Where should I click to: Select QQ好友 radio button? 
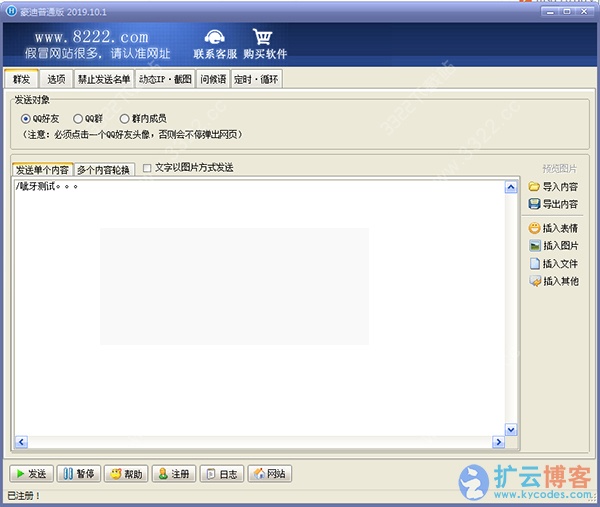(x=25, y=119)
